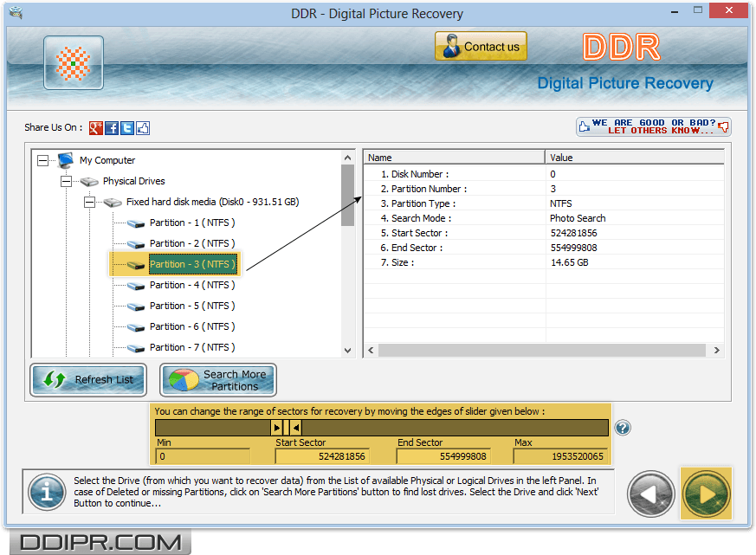Click the drive icon beside Partition - 3
The width and height of the screenshot is (756, 555).
(x=136, y=265)
